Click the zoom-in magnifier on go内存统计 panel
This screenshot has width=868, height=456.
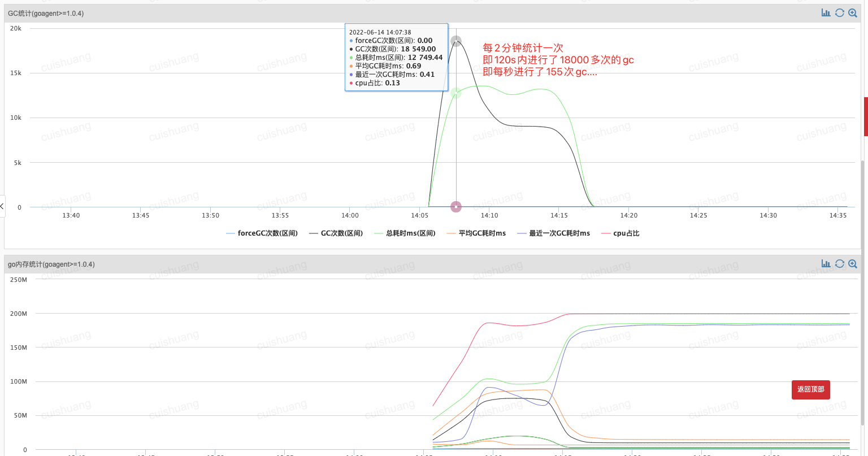coord(853,264)
